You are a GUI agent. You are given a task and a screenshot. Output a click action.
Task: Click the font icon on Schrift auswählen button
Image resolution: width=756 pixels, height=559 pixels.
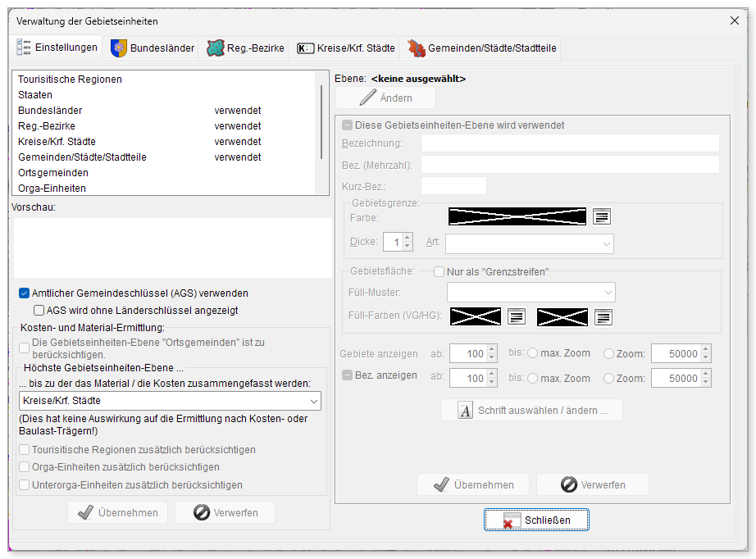[465, 411]
